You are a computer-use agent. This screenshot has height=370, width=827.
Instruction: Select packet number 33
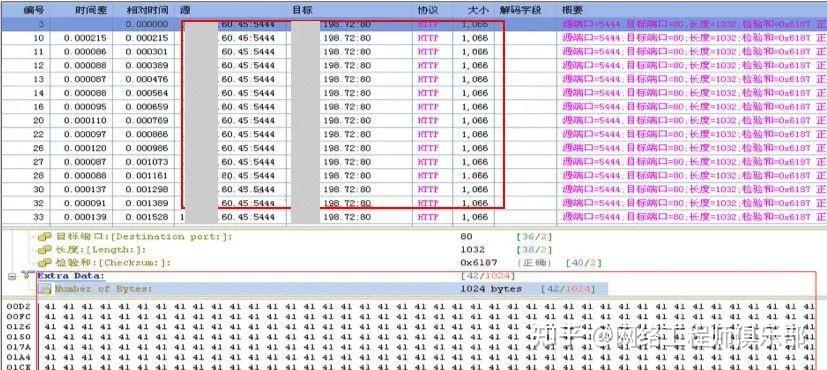[414, 217]
